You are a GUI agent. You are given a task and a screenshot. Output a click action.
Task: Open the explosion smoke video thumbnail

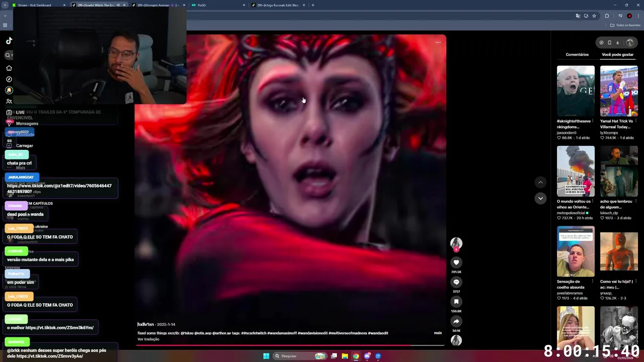(576, 171)
